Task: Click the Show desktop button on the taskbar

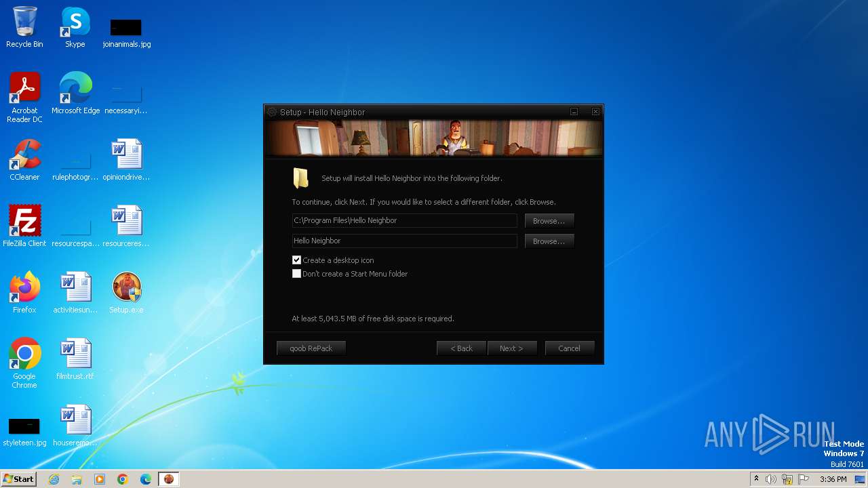Action: 861,479
